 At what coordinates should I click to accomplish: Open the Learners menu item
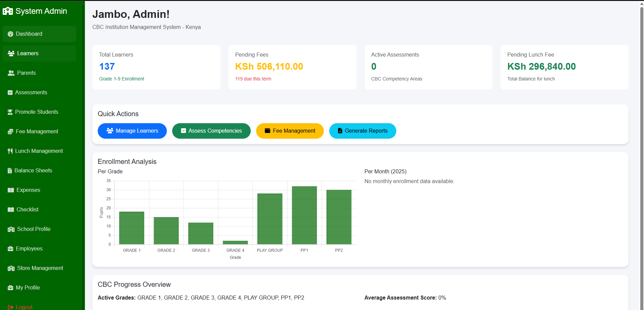(39, 54)
